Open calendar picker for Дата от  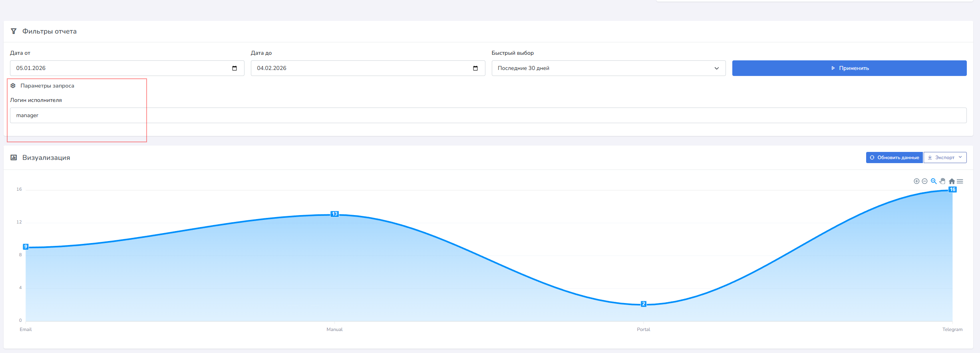(235, 68)
